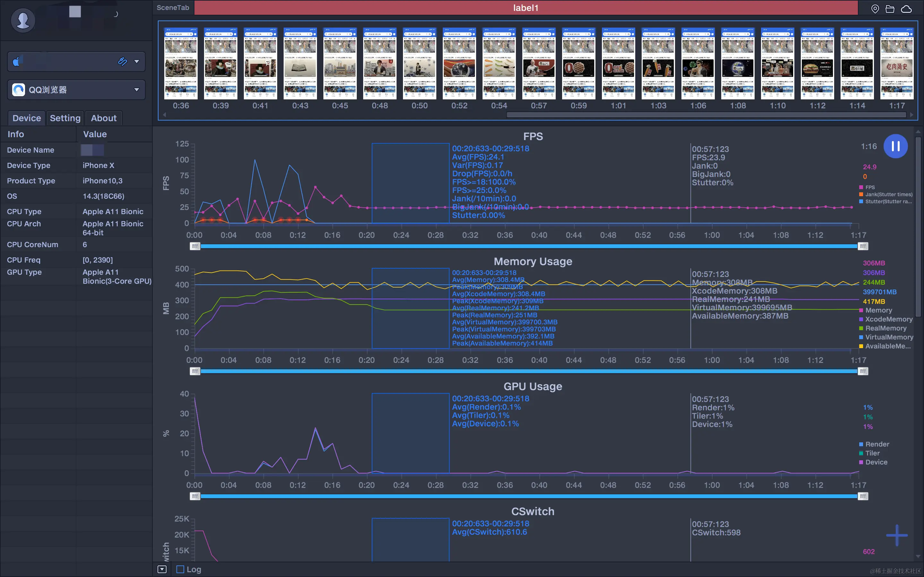Click the location pin icon

click(875, 9)
